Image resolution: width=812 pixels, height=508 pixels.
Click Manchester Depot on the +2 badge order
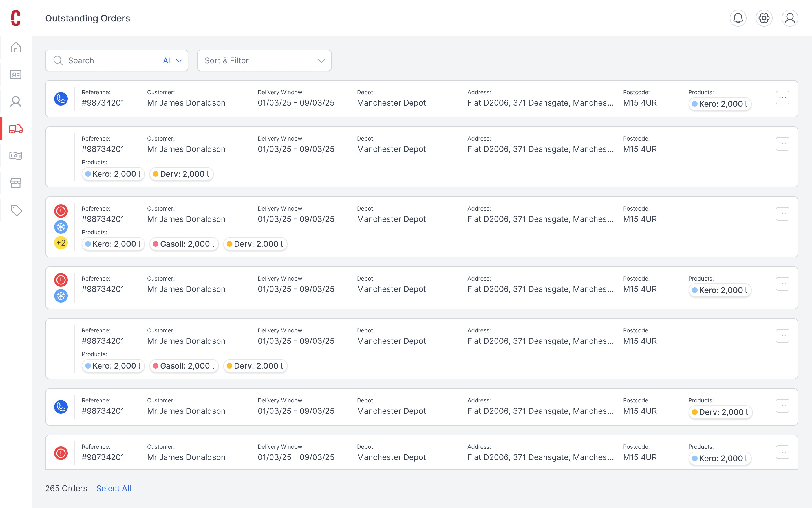pyautogui.click(x=391, y=219)
